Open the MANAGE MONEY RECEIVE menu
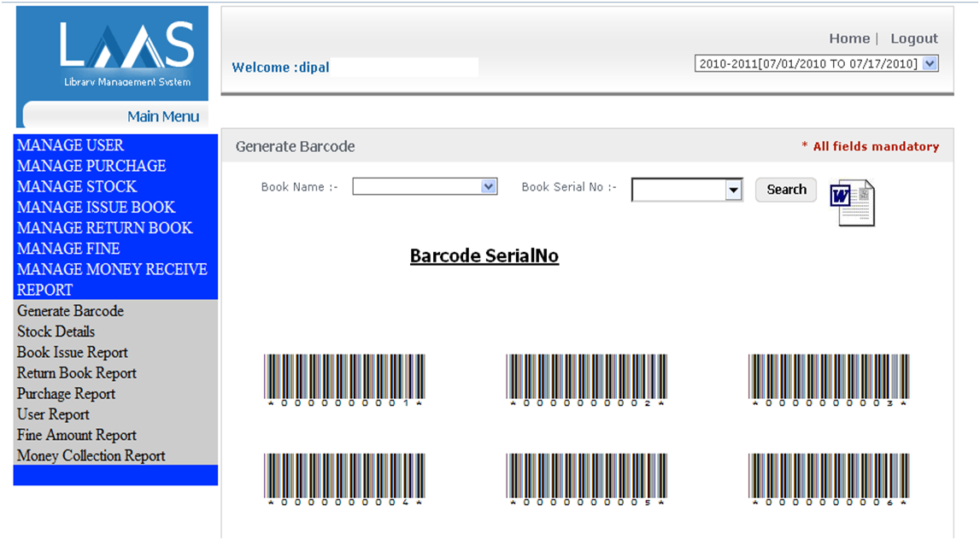This screenshot has width=980, height=540. [x=112, y=269]
